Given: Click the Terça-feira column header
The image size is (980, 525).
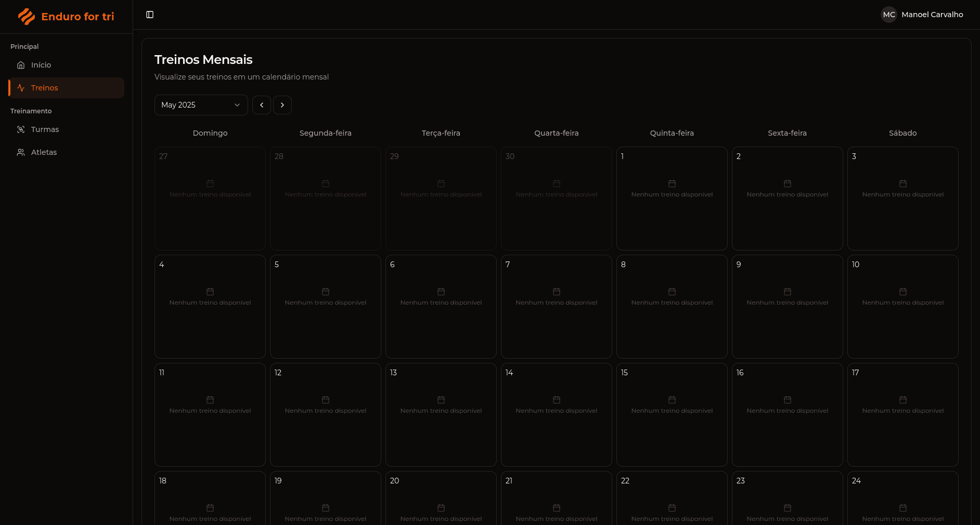Looking at the screenshot, I should pos(441,133).
